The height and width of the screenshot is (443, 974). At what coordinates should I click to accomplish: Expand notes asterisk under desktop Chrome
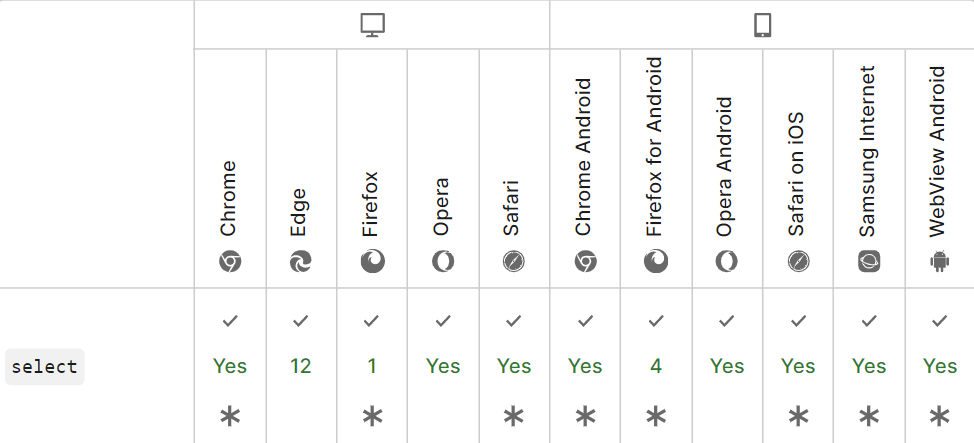coord(230,417)
